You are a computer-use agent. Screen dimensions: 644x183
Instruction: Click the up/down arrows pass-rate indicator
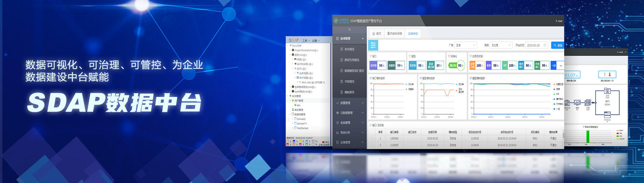click(607, 74)
